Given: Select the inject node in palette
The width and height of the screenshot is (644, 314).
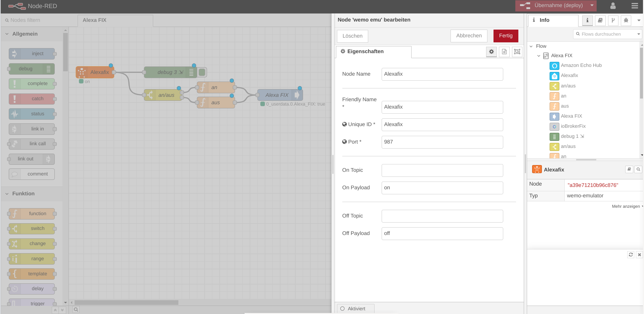Looking at the screenshot, I should point(32,53).
